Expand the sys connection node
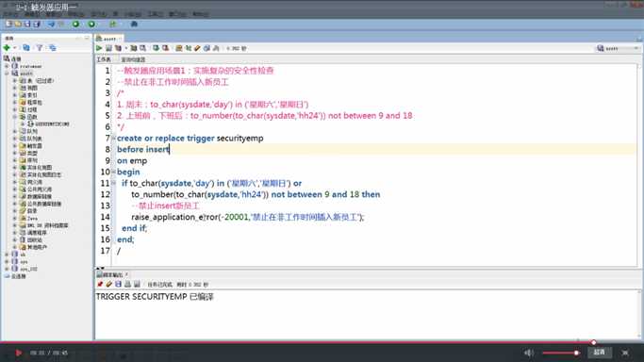This screenshot has width=644, height=362. 7,261
